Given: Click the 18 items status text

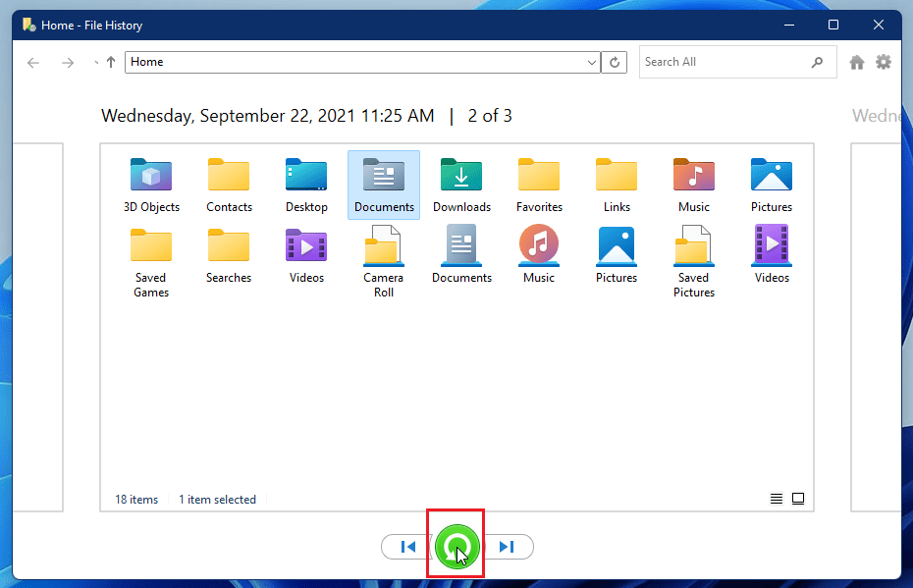Looking at the screenshot, I should (x=136, y=500).
